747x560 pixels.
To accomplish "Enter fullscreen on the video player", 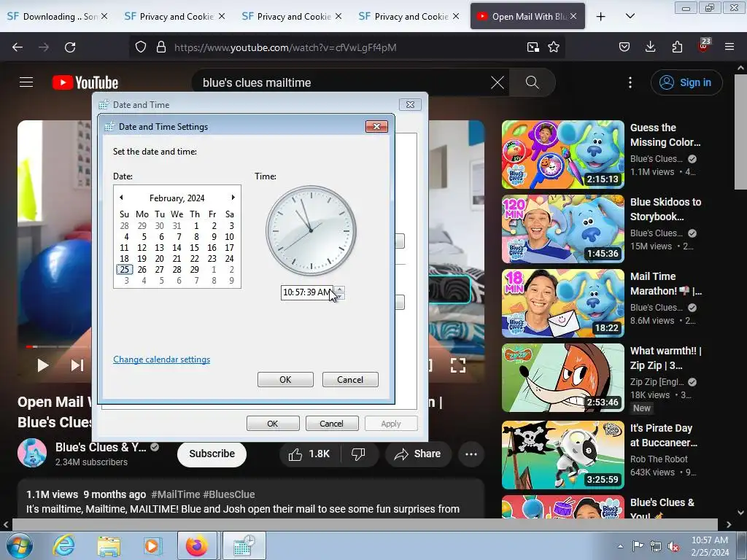I will pos(458,365).
